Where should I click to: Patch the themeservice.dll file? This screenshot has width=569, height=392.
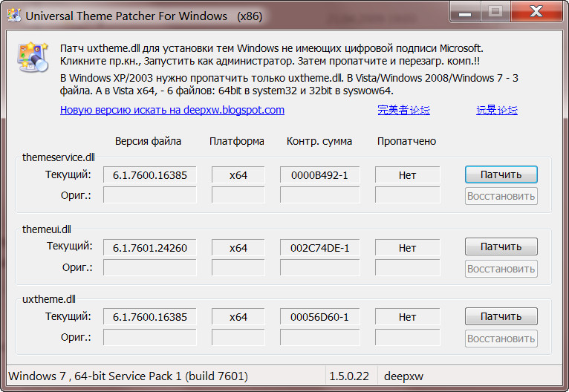[x=501, y=174]
